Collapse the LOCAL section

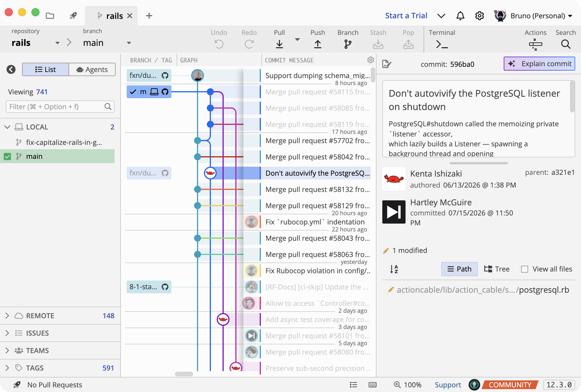click(7, 127)
